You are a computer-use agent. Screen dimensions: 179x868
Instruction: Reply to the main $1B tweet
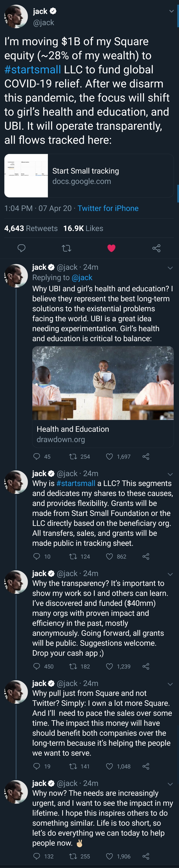pyautogui.click(x=21, y=248)
